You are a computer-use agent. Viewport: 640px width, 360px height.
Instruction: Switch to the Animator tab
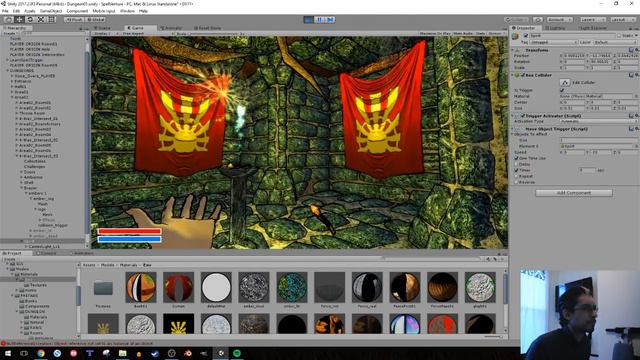point(171,28)
